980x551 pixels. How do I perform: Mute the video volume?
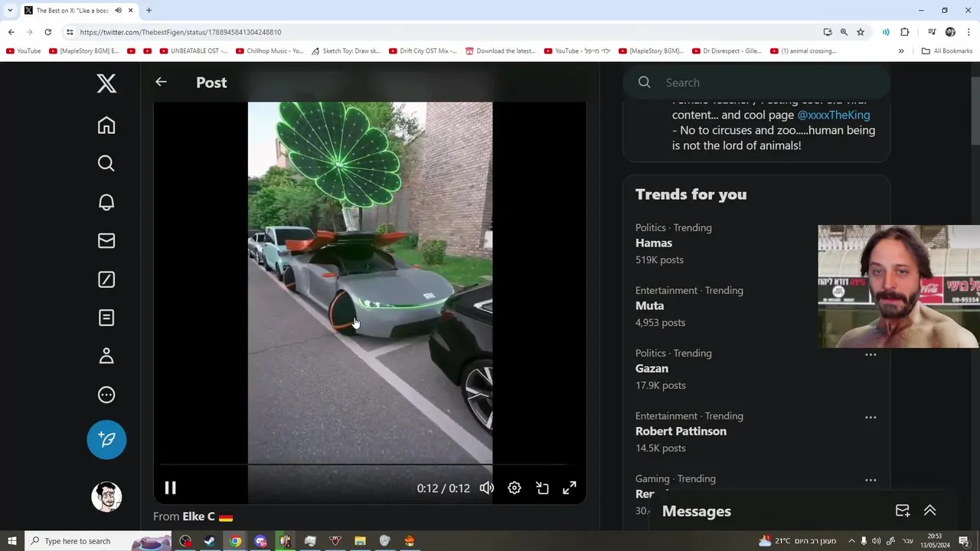(487, 488)
